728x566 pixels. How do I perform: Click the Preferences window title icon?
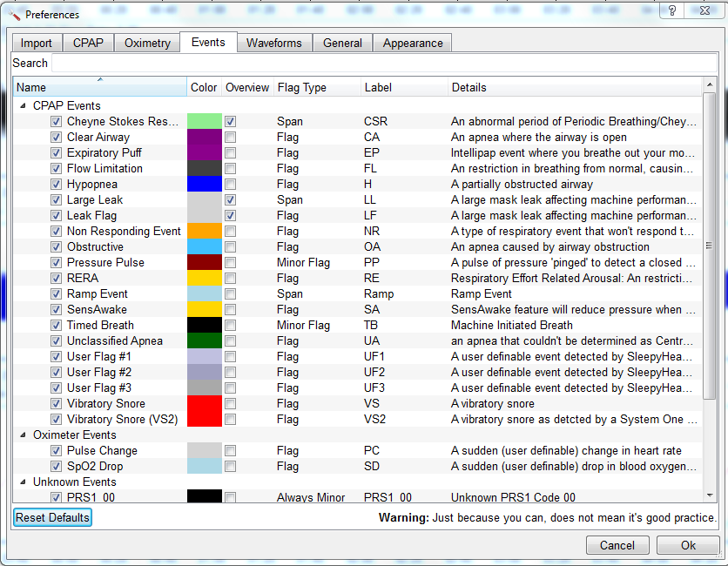pyautogui.click(x=12, y=14)
